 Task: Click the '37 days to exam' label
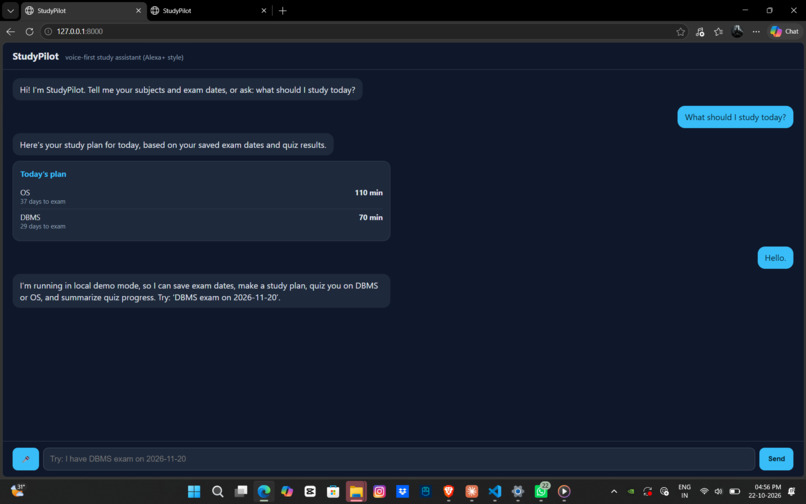click(43, 202)
